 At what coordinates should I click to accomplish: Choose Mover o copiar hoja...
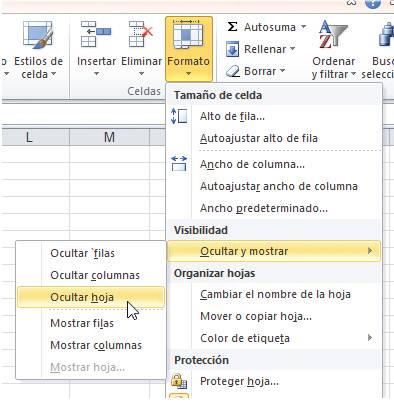pos(274,316)
